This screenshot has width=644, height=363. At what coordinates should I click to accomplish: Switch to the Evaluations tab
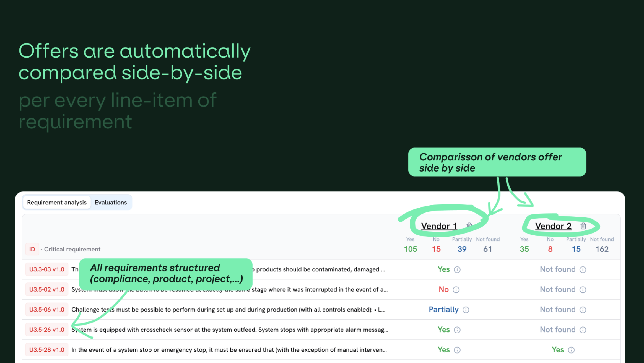coord(111,203)
